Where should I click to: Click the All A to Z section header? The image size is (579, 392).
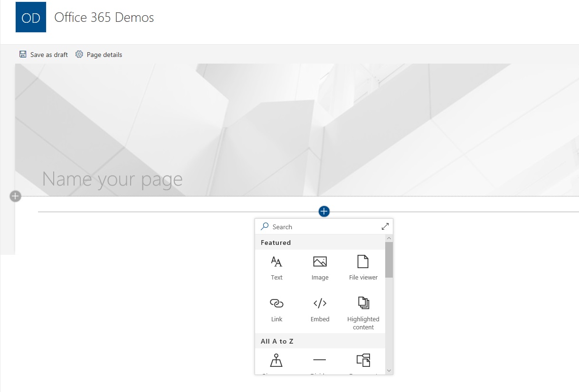coord(320,341)
